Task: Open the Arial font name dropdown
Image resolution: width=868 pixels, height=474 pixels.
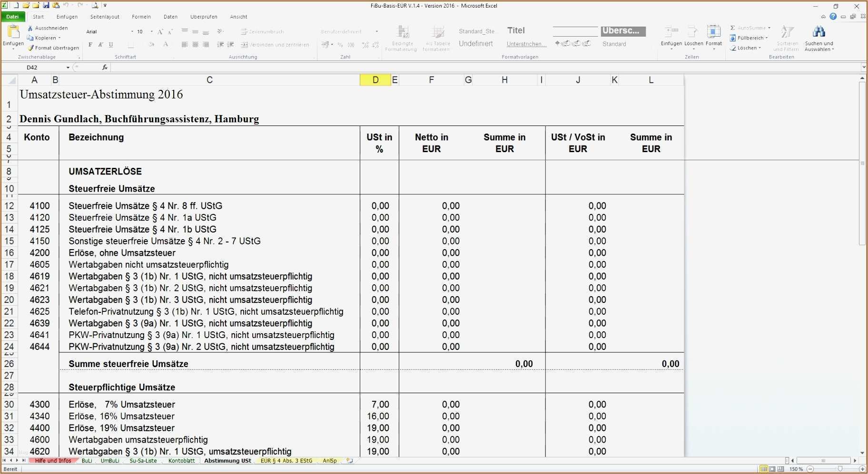Action: pos(132,32)
